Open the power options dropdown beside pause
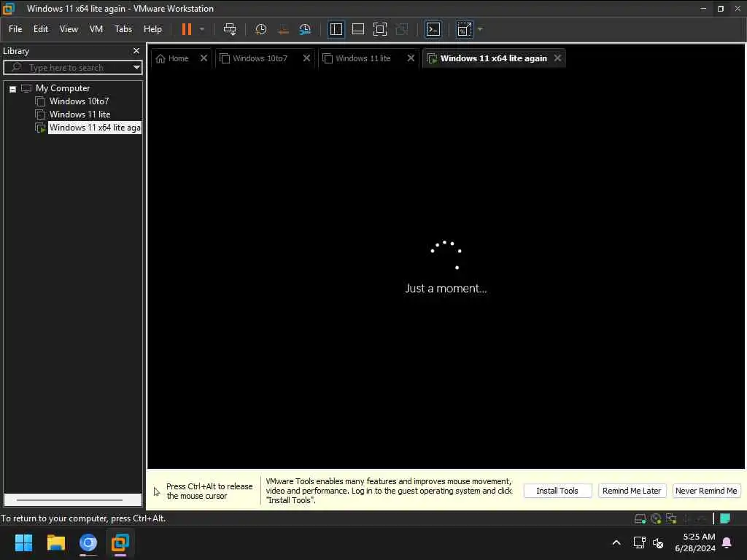Viewport: 747px width, 560px height. pos(202,29)
